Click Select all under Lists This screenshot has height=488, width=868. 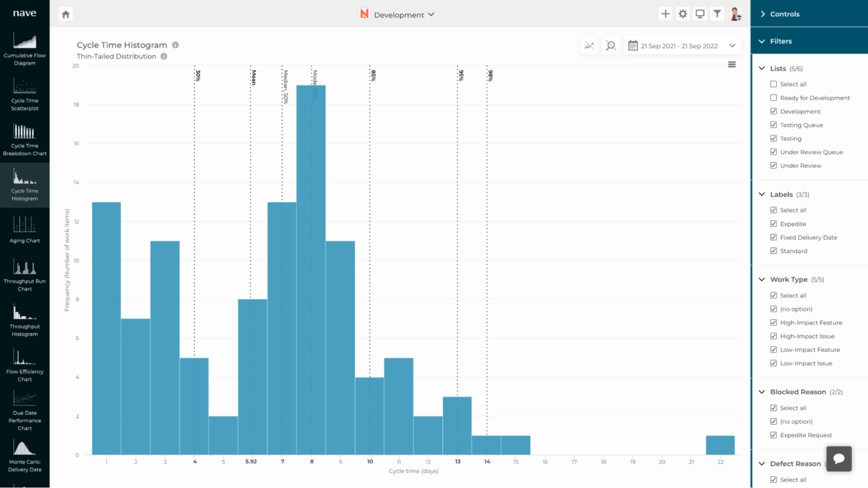pos(773,84)
